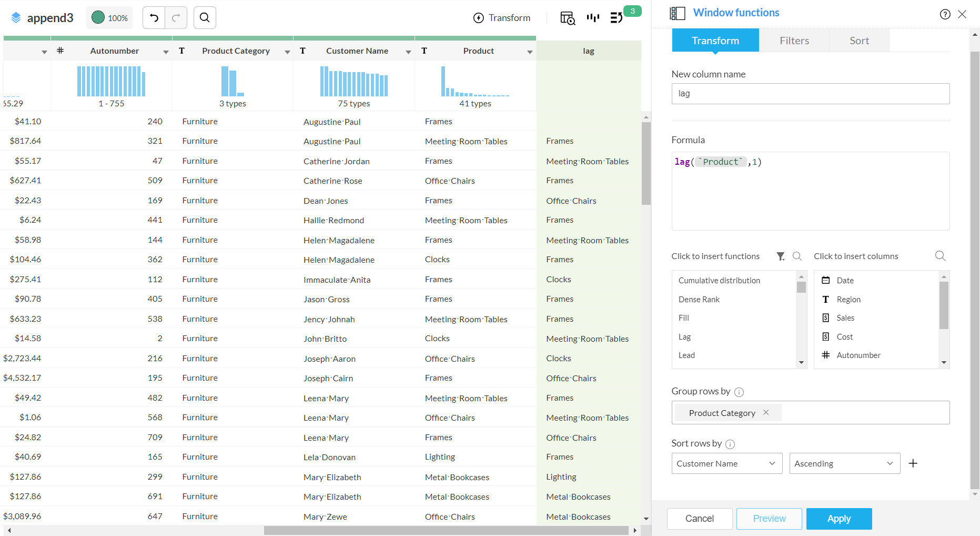
Task: Search columns using the magnifier icon
Action: pyautogui.click(x=940, y=256)
